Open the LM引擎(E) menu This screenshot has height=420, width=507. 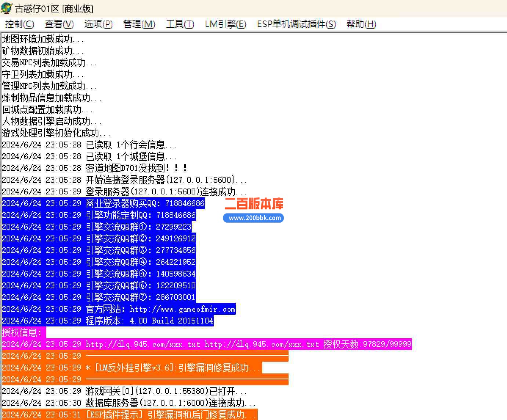(225, 24)
